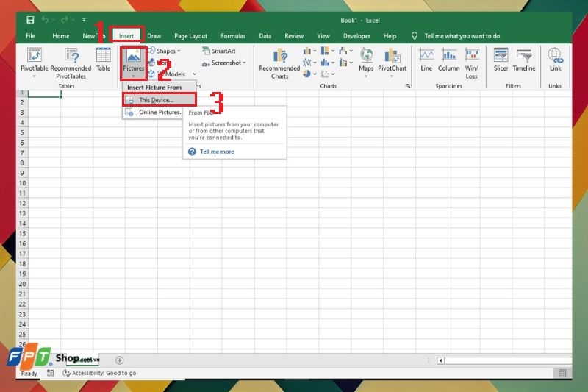Click the macro recording icon in status bar

click(50, 372)
